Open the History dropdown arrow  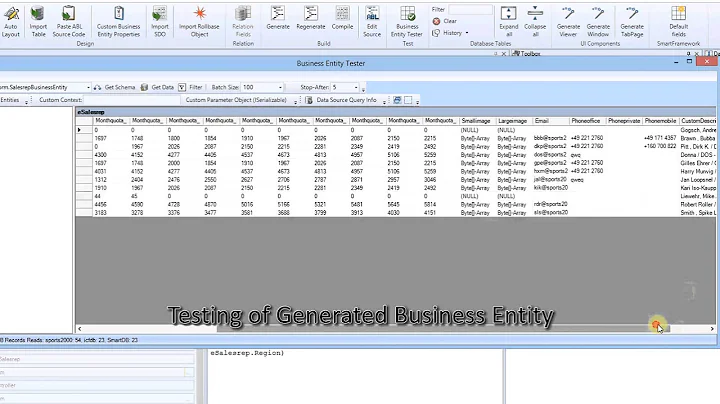[x=467, y=33]
